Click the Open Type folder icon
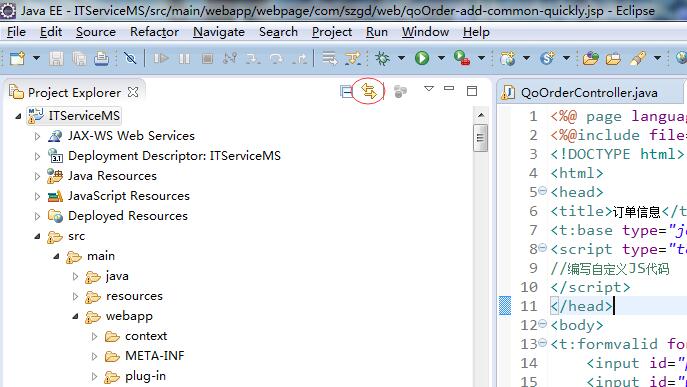687x387 pixels. point(590,58)
